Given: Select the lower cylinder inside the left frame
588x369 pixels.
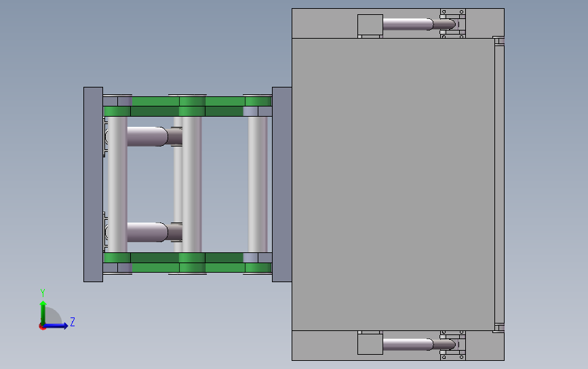Looking at the screenshot, I should click(147, 232).
